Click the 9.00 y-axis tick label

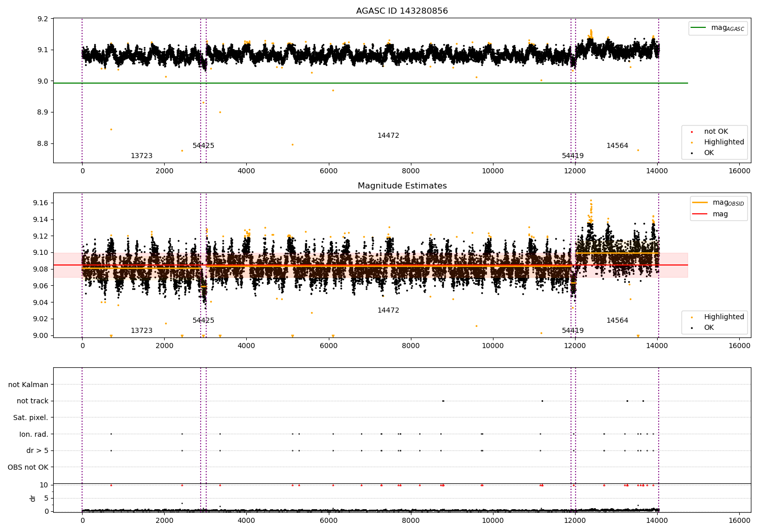point(41,336)
